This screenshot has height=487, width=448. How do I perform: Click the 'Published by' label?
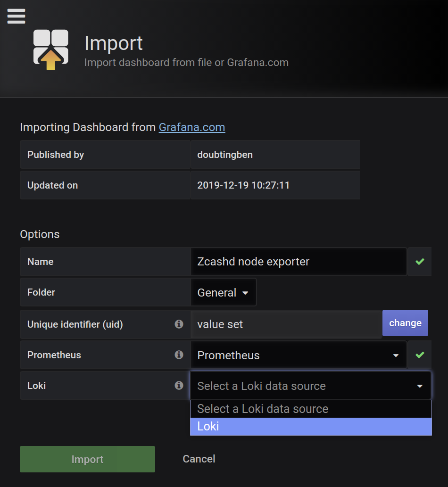(56, 155)
